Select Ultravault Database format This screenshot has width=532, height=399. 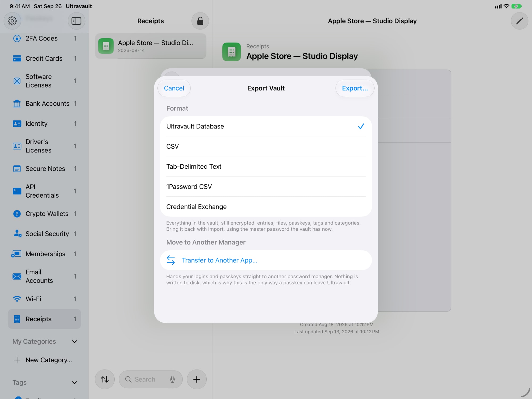(x=266, y=126)
